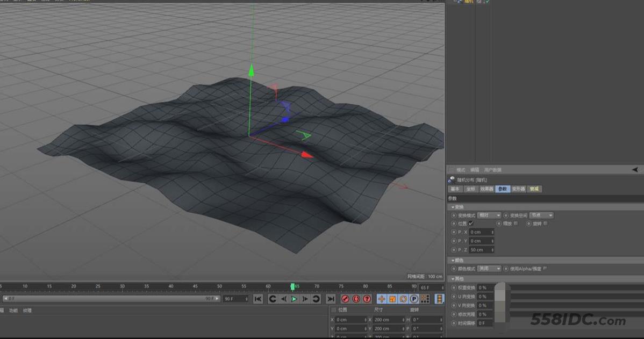Step back one frame
Screen dimensions: 644x339
pyautogui.click(x=283, y=299)
